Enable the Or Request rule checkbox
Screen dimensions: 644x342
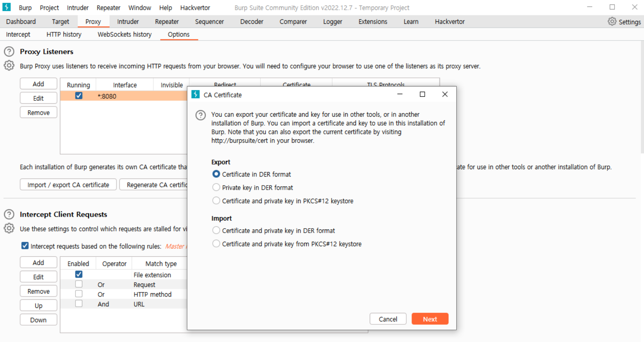79,284
